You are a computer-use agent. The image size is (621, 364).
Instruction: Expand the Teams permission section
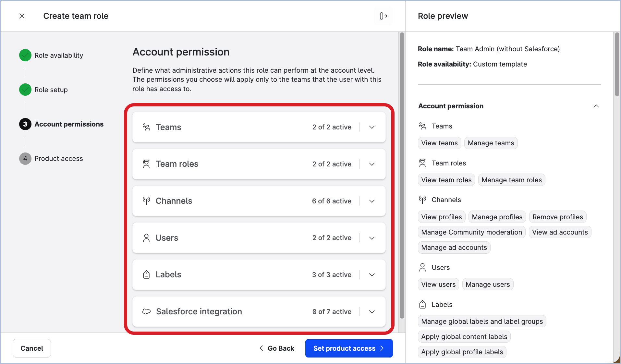pyautogui.click(x=372, y=127)
